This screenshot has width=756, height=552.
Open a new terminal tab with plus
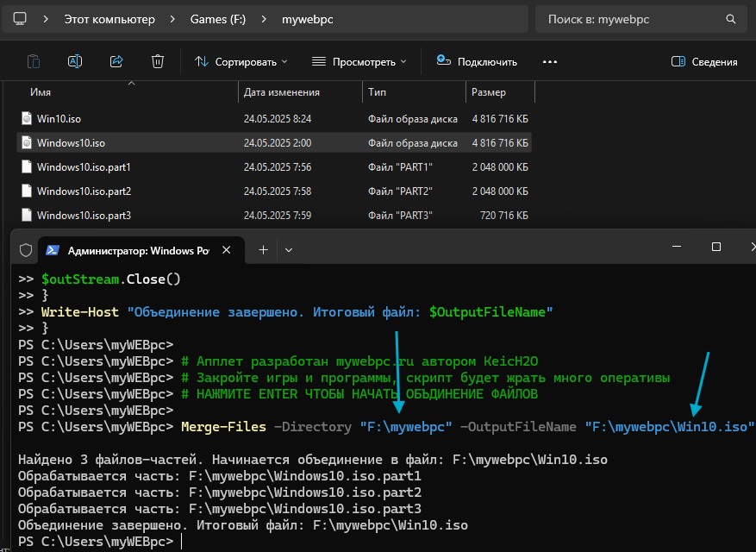[263, 250]
